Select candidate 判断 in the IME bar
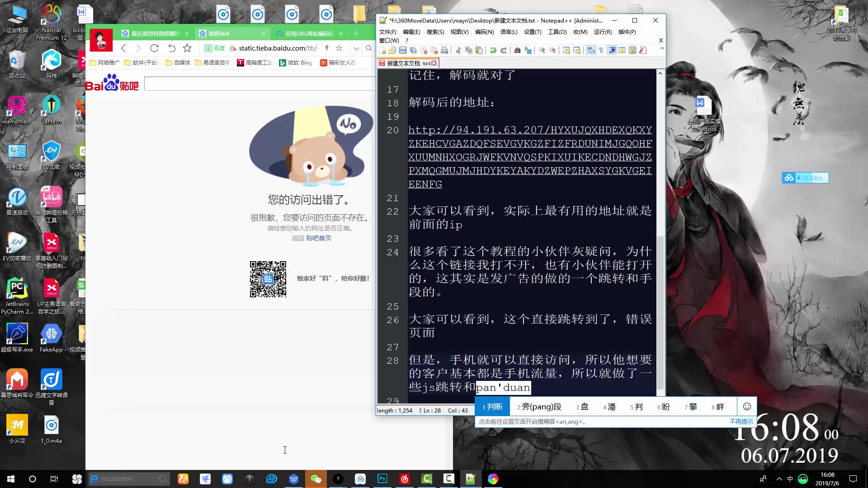Screen dimensions: 868x488 [492, 406]
